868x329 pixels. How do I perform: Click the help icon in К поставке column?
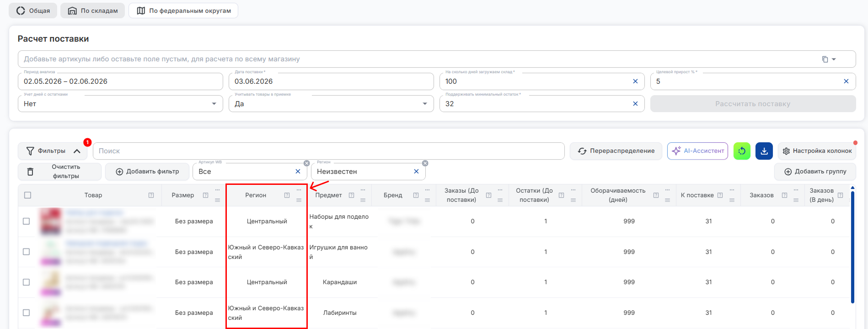pyautogui.click(x=720, y=195)
